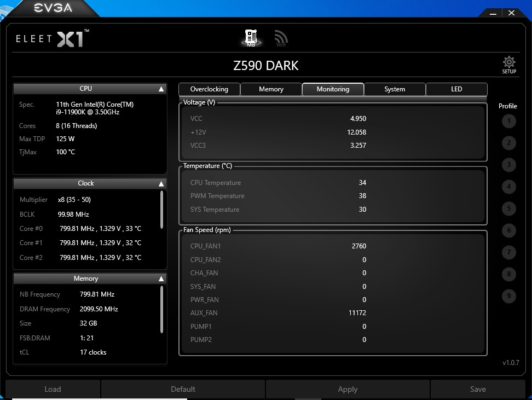Screen dimensions: 532x400
Task: Collapse the Clock panel
Action: (x=161, y=183)
